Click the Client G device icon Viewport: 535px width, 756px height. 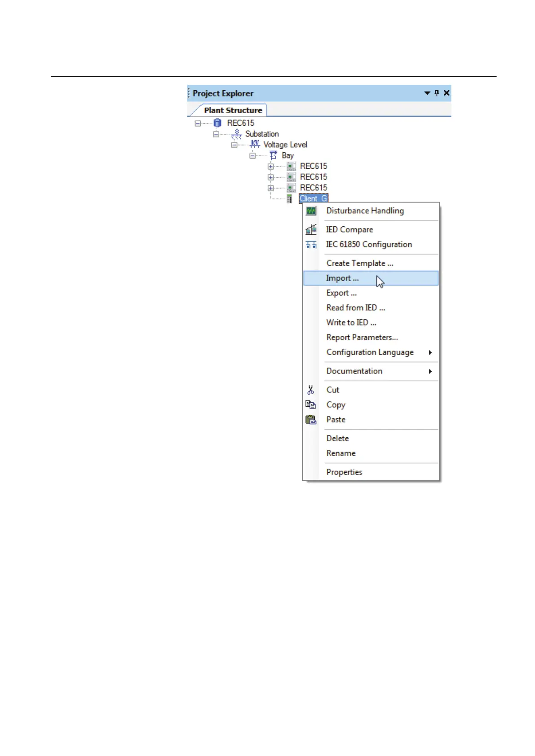[290, 198]
